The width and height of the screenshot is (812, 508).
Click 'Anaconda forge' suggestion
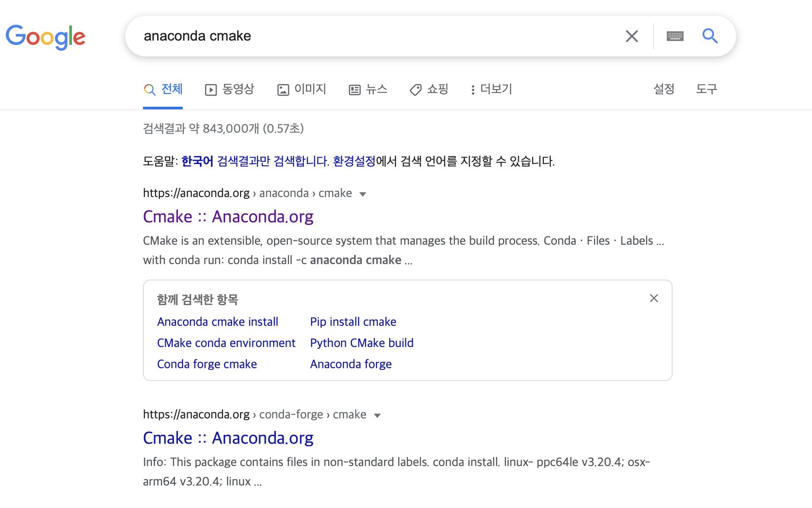pos(351,364)
